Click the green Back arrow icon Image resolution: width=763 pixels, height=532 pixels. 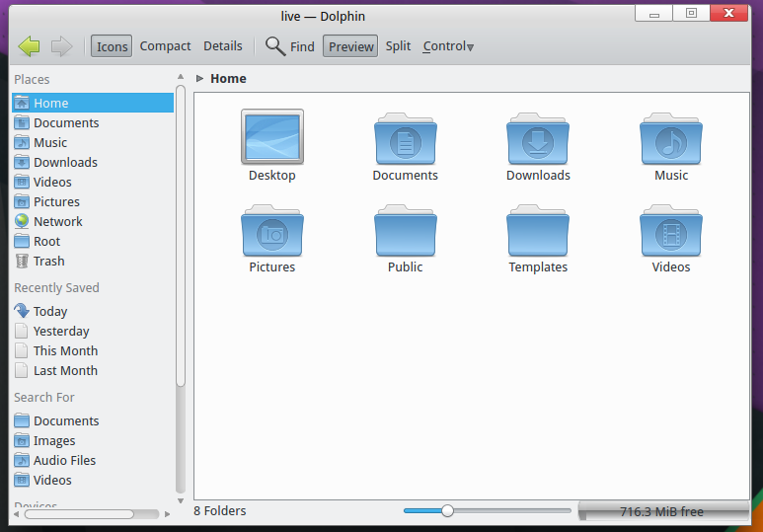point(29,46)
